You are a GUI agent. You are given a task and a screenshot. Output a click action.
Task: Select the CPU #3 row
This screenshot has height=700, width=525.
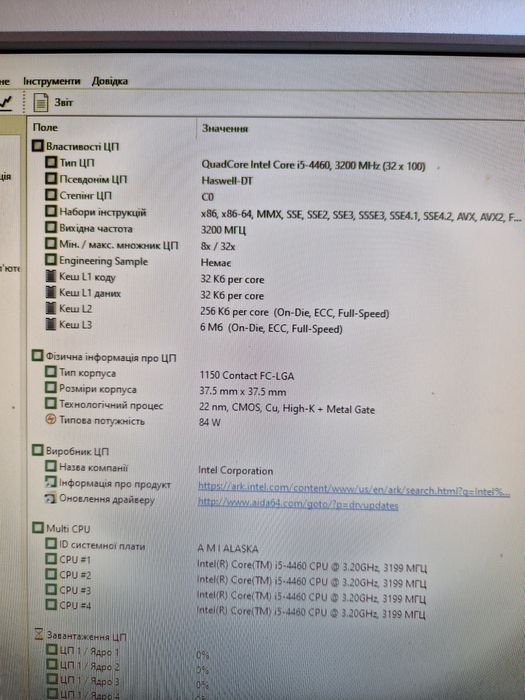point(236,594)
